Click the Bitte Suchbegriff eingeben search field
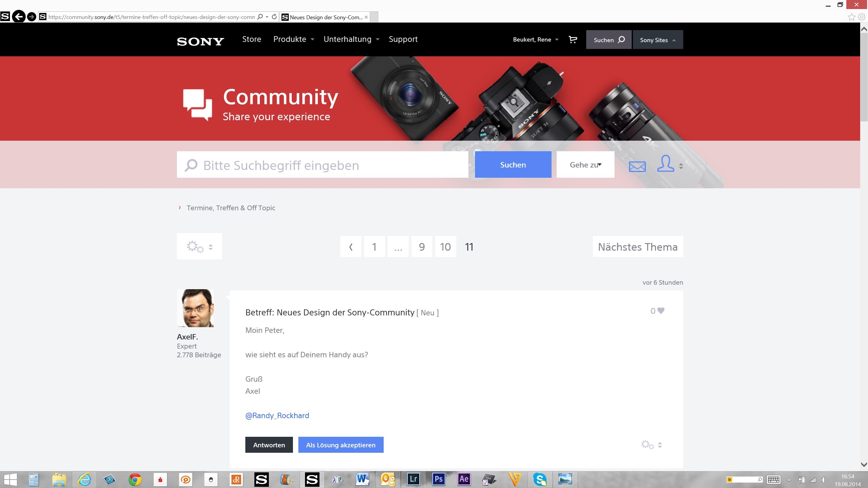The width and height of the screenshot is (868, 488). [x=322, y=165]
